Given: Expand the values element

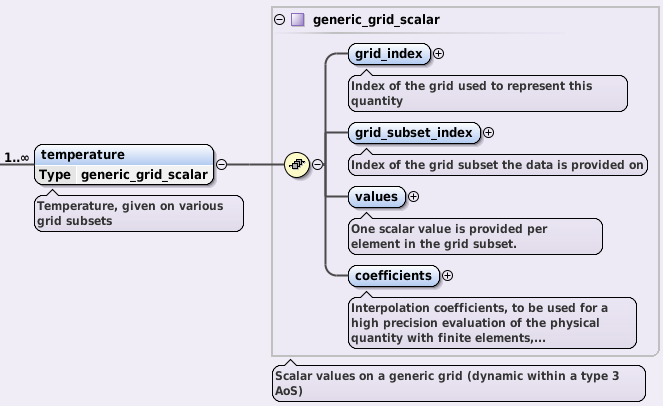Looking at the screenshot, I should 413,197.
